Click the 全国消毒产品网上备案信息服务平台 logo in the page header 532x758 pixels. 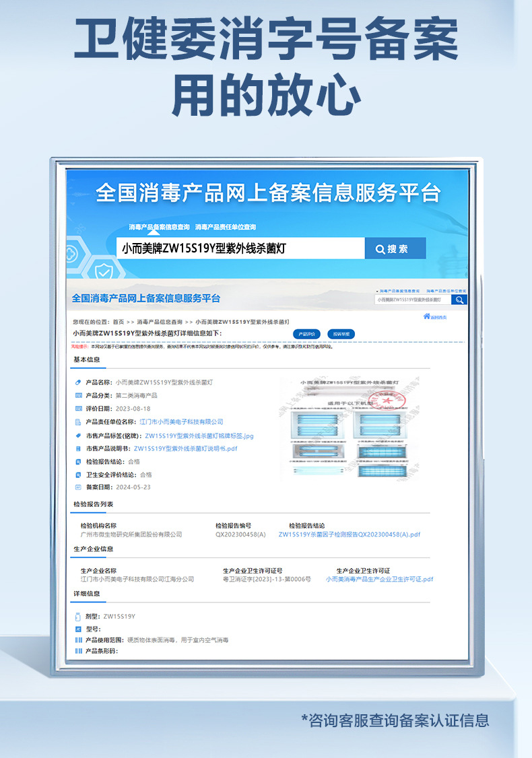(146, 298)
